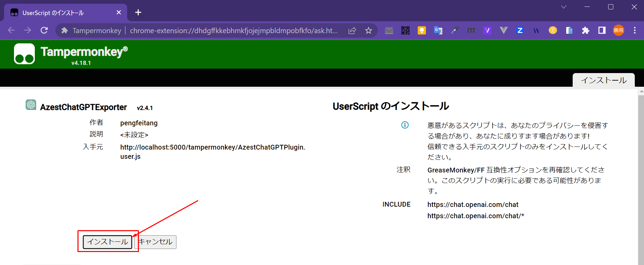Image resolution: width=644 pixels, height=265 pixels.
Task: Click the QR code extension icon
Action: click(x=405, y=30)
